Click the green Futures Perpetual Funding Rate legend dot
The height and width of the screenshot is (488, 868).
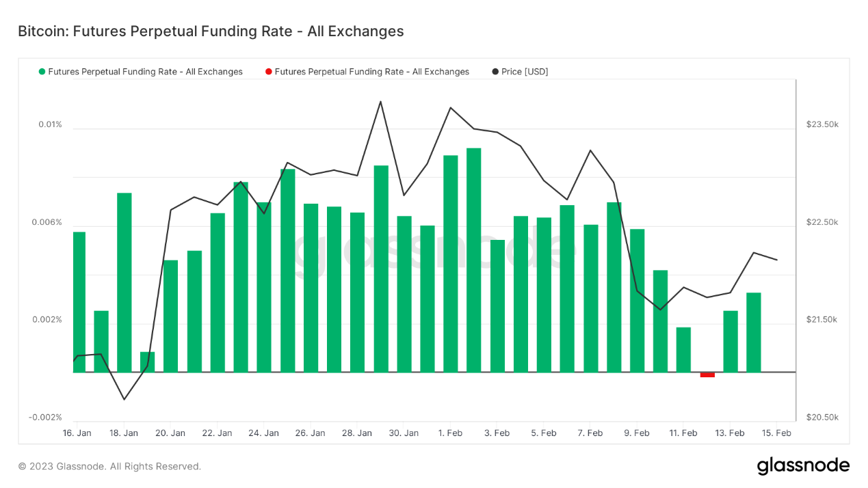(41, 72)
